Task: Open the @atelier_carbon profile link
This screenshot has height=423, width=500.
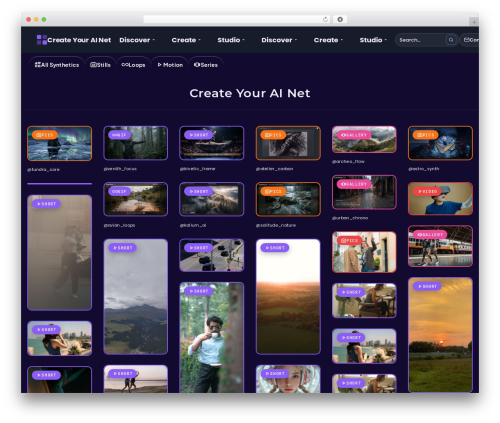Action: coord(274,169)
